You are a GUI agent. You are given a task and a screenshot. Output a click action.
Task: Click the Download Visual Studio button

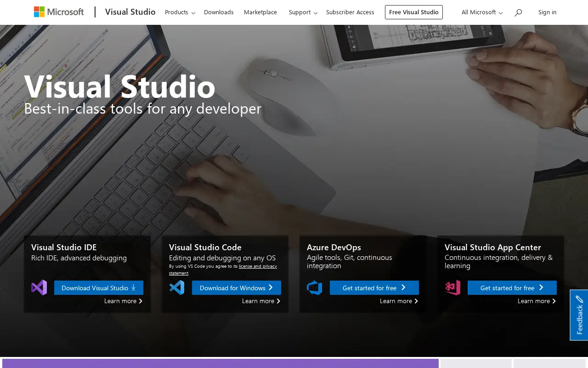click(99, 288)
